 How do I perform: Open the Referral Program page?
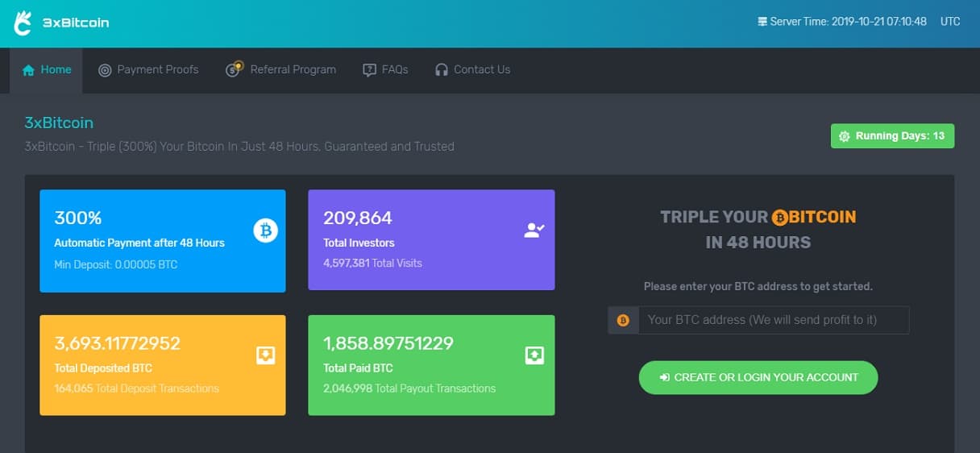coord(281,70)
